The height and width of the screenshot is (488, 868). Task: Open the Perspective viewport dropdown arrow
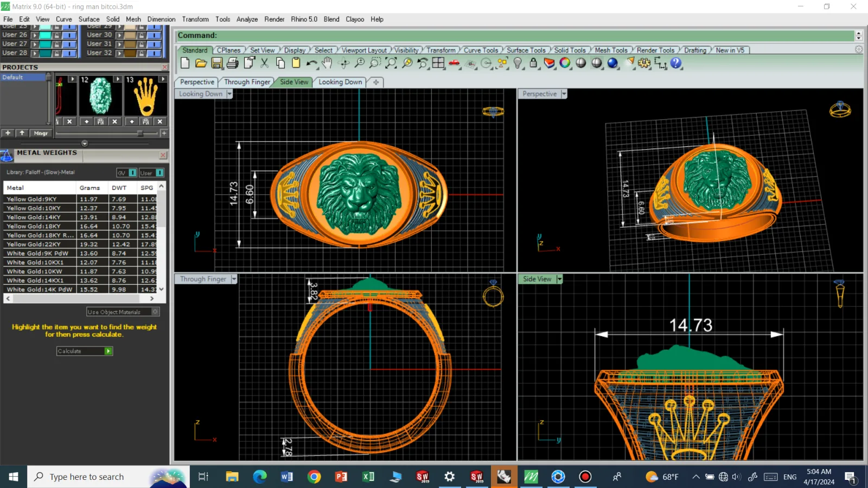[564, 94]
